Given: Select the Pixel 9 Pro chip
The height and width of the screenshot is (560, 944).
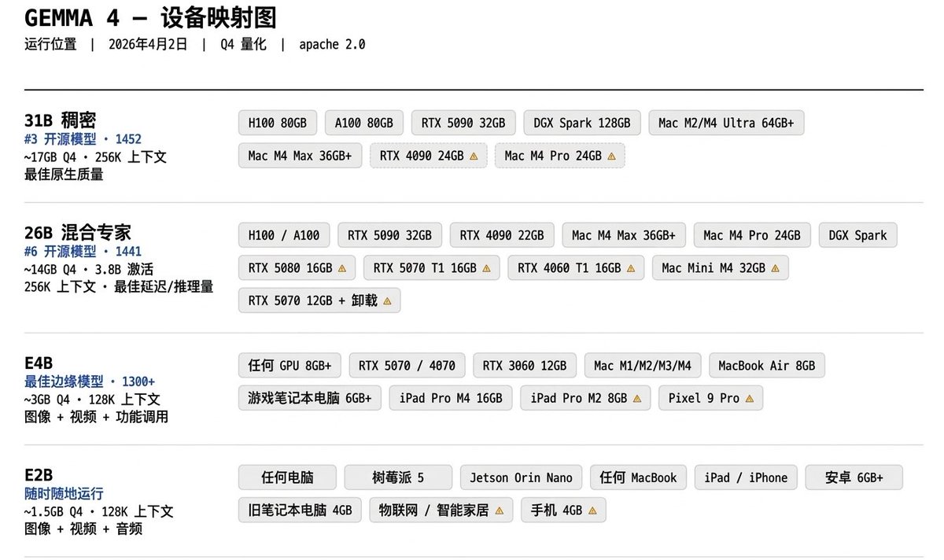Looking at the screenshot, I should (710, 398).
